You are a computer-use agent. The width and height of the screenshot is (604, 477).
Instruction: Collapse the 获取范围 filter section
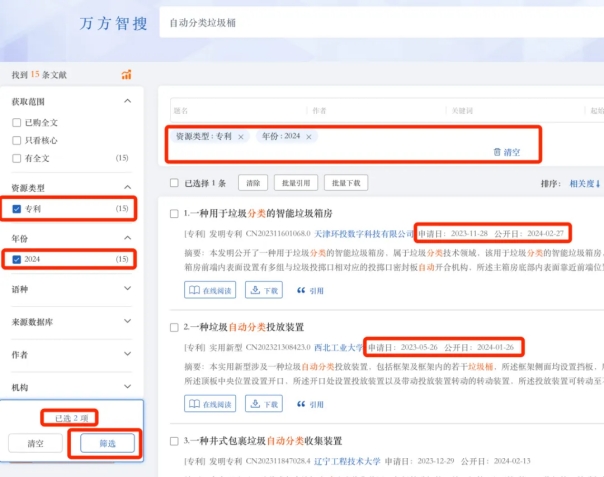pyautogui.click(x=127, y=101)
